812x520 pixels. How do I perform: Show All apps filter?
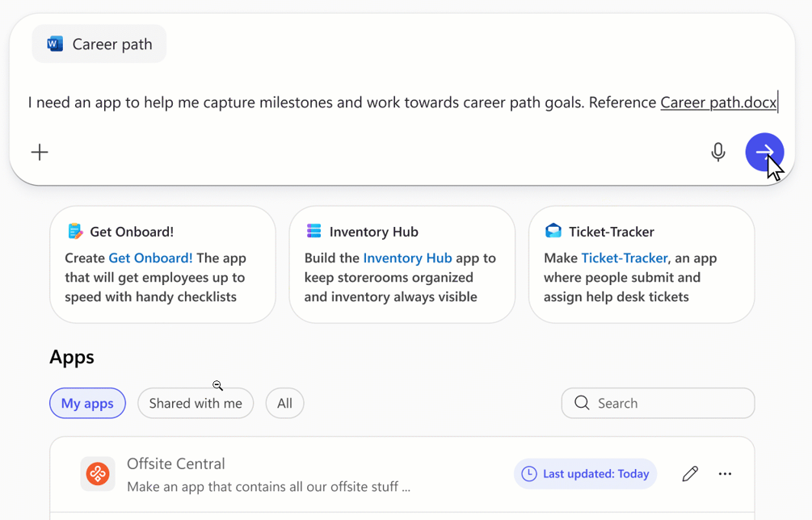(284, 404)
